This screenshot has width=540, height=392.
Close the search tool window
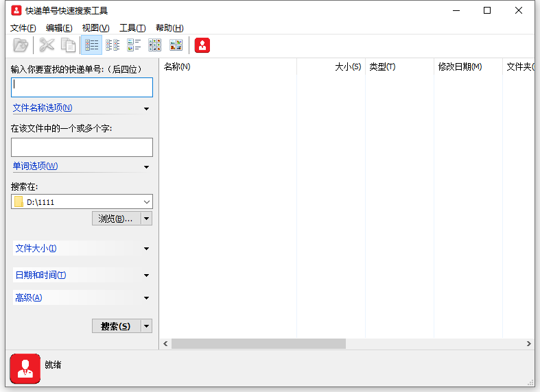[519, 10]
